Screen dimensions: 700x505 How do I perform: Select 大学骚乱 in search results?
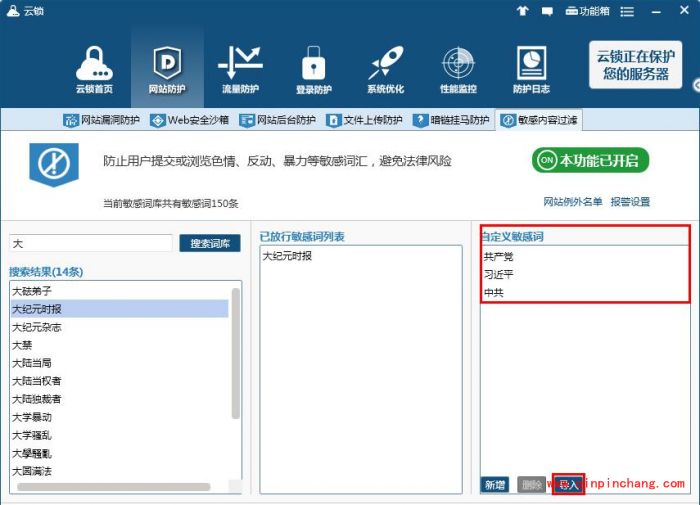click(x=119, y=435)
